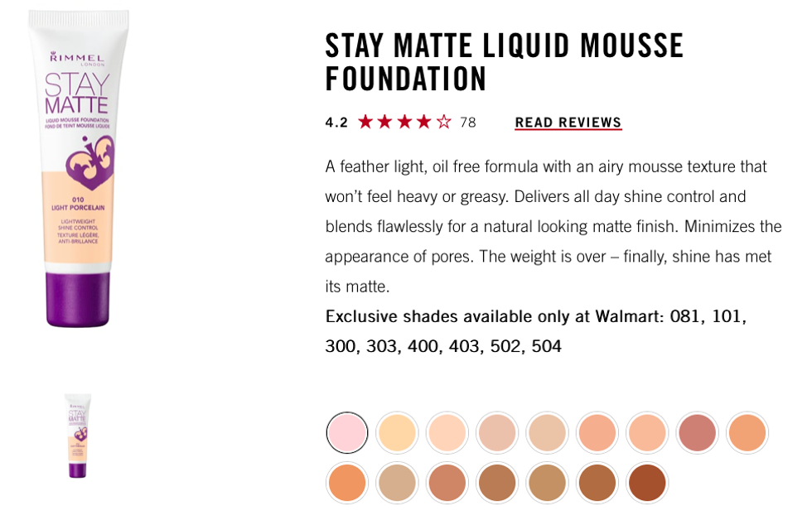812x520 pixels.
Task: Select the fourth swatch in the bottom row
Action: pyautogui.click(x=497, y=483)
